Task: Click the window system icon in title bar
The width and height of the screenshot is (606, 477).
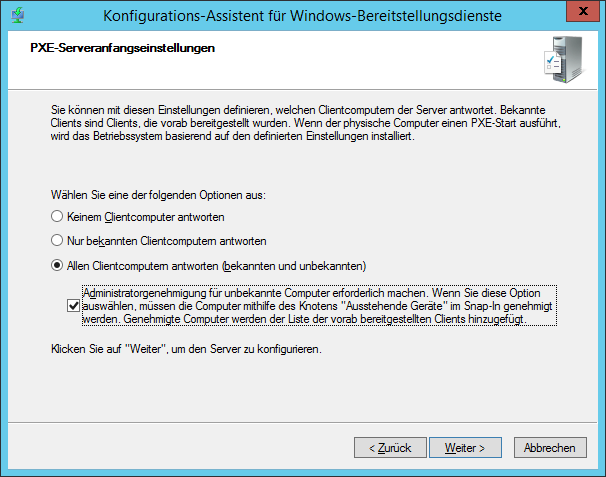Action: (x=18, y=15)
